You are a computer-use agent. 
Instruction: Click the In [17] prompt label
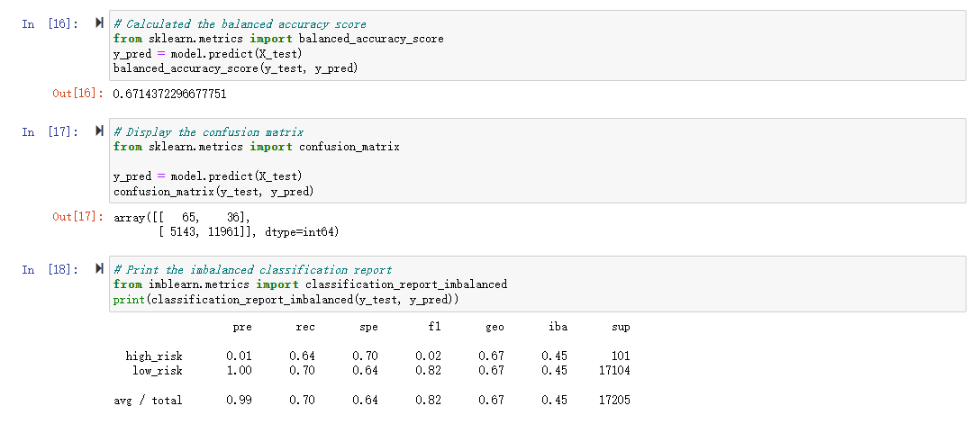click(x=50, y=131)
